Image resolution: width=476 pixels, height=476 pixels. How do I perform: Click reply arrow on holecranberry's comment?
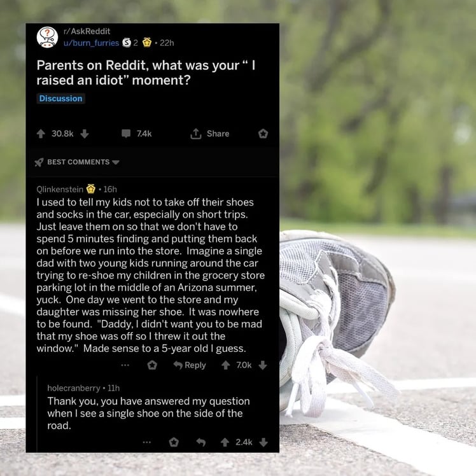pos(201,442)
